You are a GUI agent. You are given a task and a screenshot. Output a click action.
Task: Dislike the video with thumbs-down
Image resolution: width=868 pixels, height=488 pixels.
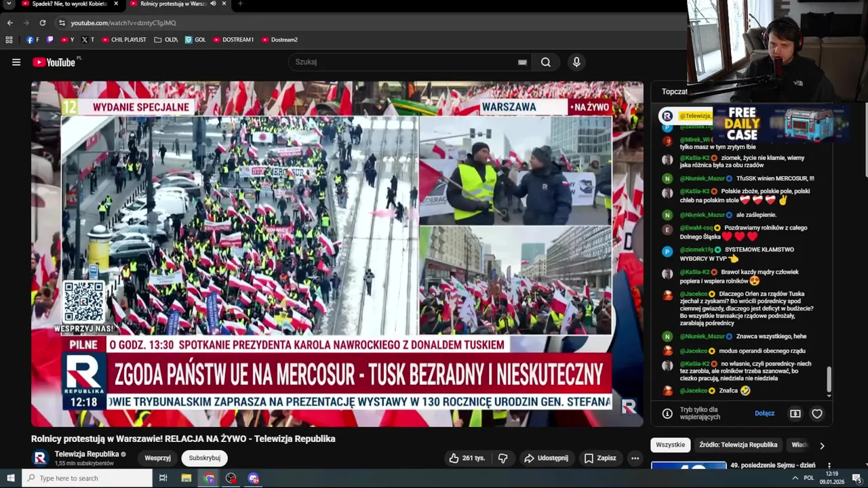coord(502,458)
